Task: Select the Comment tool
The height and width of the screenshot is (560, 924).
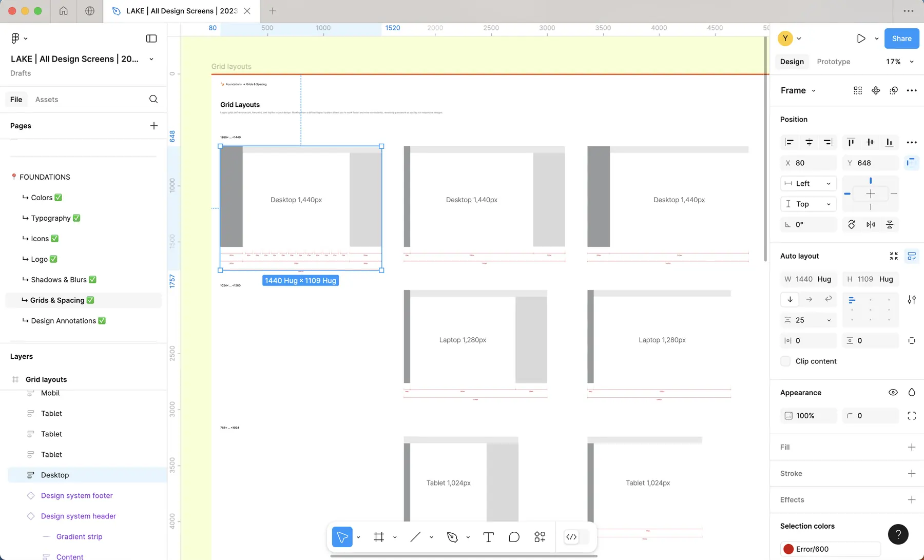Action: coord(514,537)
